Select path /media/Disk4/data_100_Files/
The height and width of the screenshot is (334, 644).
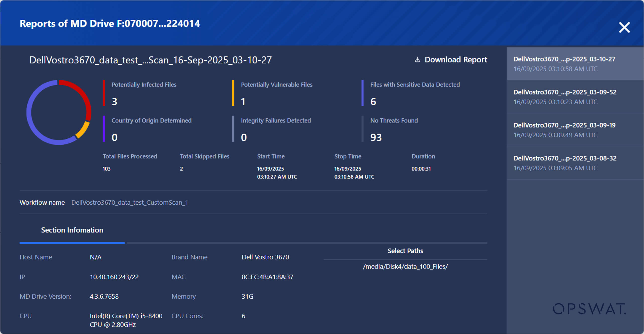[405, 267]
